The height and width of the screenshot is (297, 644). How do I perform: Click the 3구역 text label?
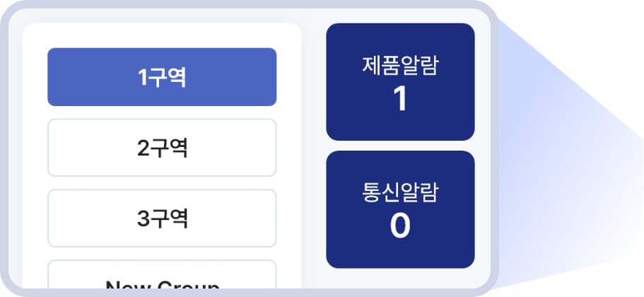tap(163, 219)
